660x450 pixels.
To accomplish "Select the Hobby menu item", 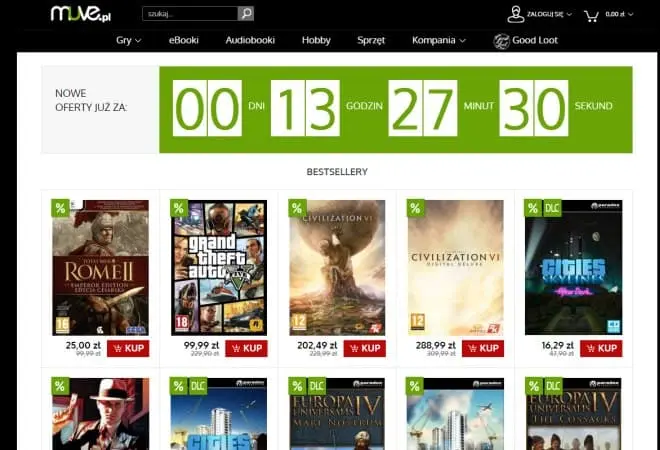I will pyautogui.click(x=316, y=40).
